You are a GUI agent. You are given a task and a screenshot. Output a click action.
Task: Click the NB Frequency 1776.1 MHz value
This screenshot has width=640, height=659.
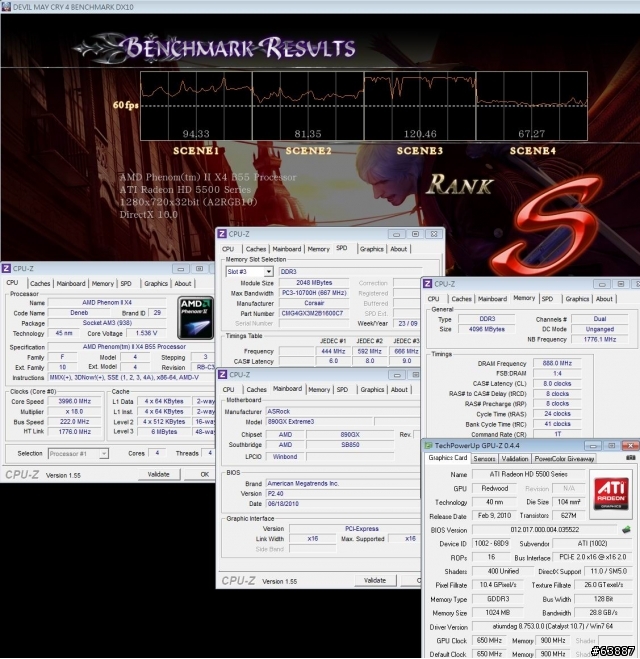pyautogui.click(x=600, y=339)
